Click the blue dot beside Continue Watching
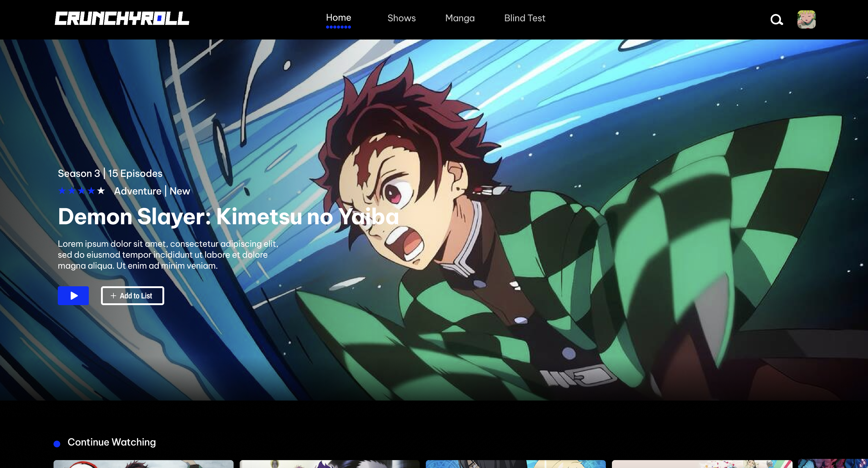Screen dimensions: 868x468 [x=57, y=444]
